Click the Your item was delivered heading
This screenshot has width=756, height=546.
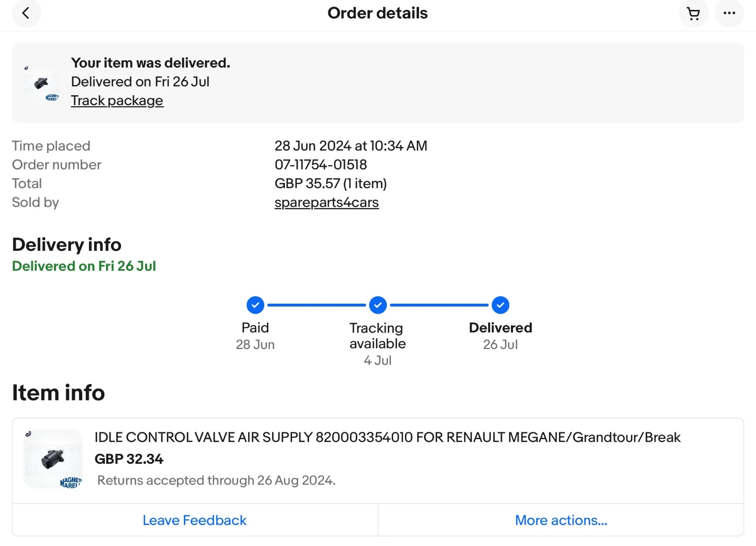click(x=150, y=63)
